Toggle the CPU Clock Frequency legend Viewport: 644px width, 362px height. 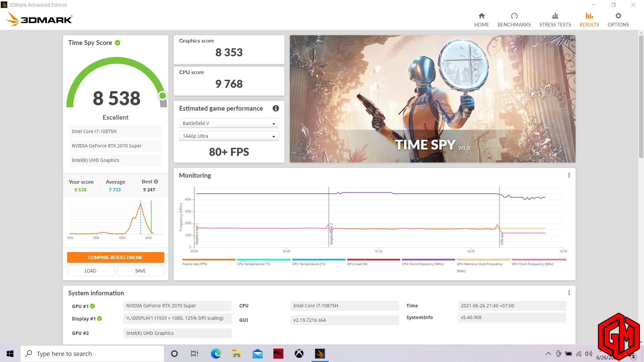[x=428, y=262]
